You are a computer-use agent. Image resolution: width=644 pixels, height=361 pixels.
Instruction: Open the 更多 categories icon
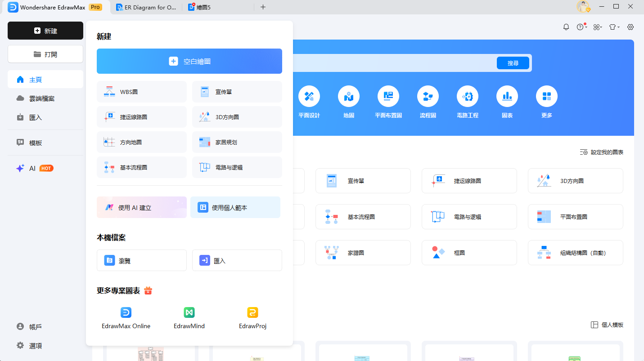[x=547, y=96]
